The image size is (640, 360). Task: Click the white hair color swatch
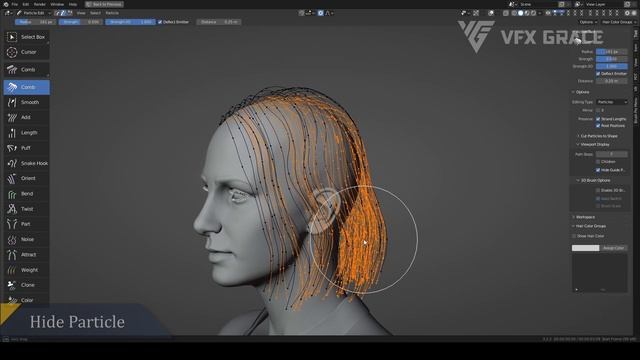[585, 248]
